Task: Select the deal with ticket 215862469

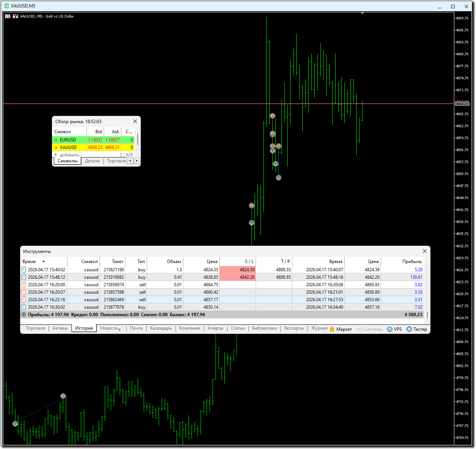Action: (x=113, y=300)
